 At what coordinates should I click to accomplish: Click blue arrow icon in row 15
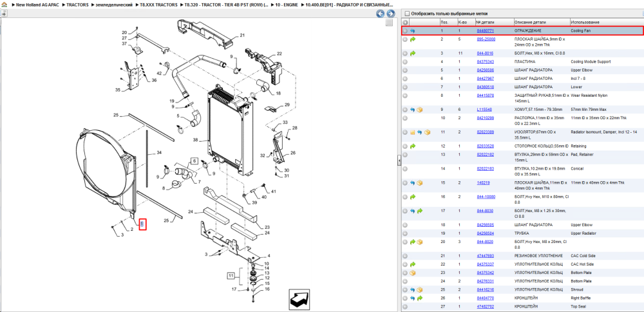pyautogui.click(x=413, y=183)
